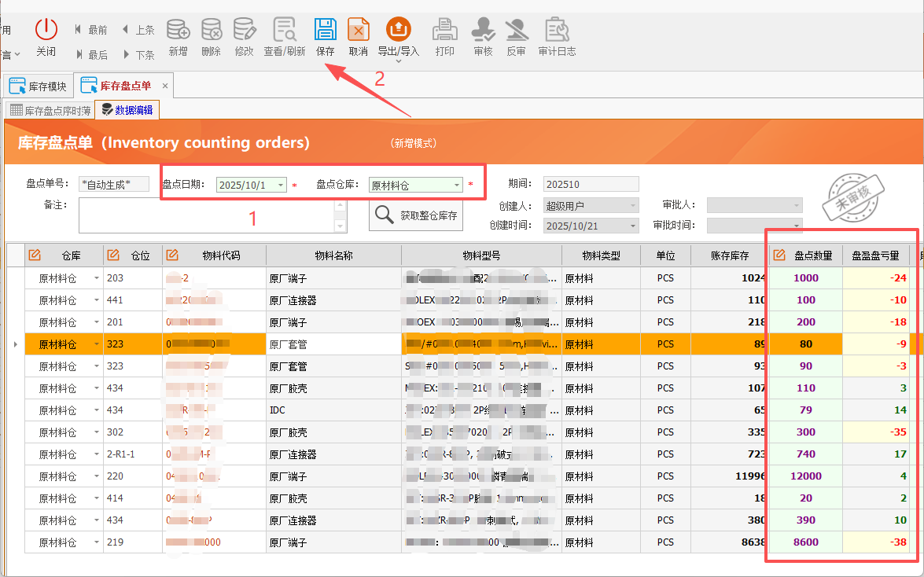The height and width of the screenshot is (577, 924).
Task: Open the 修改 modify function
Action: point(245,31)
